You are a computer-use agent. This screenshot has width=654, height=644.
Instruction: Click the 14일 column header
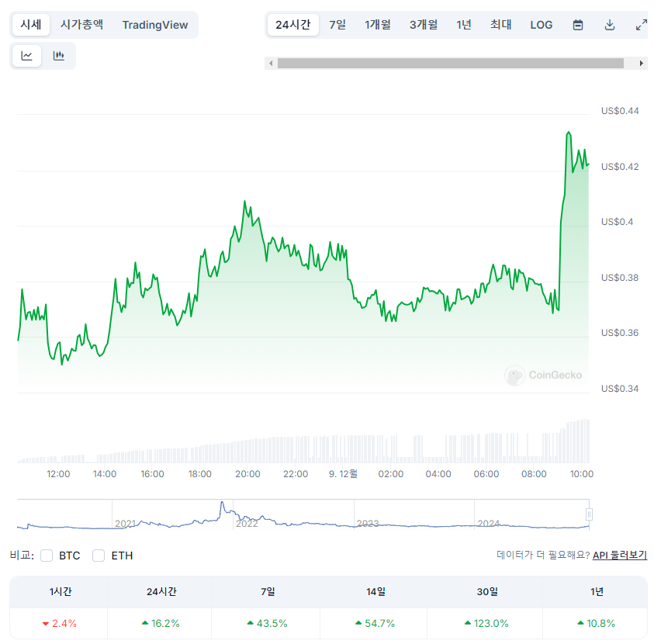point(375,592)
